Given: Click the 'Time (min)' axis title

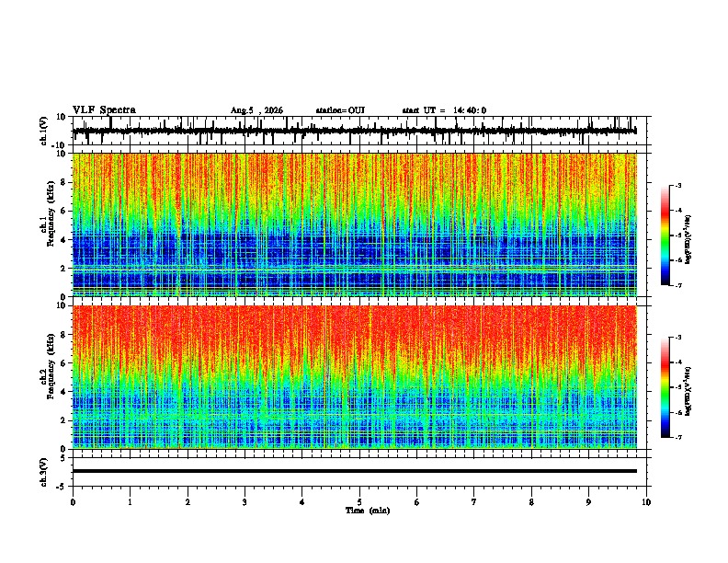Looking at the screenshot, I should (368, 511).
